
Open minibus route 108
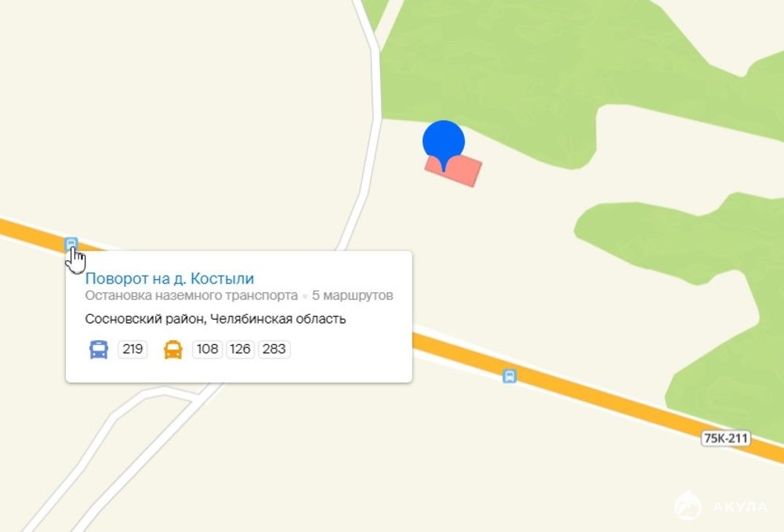(207, 349)
